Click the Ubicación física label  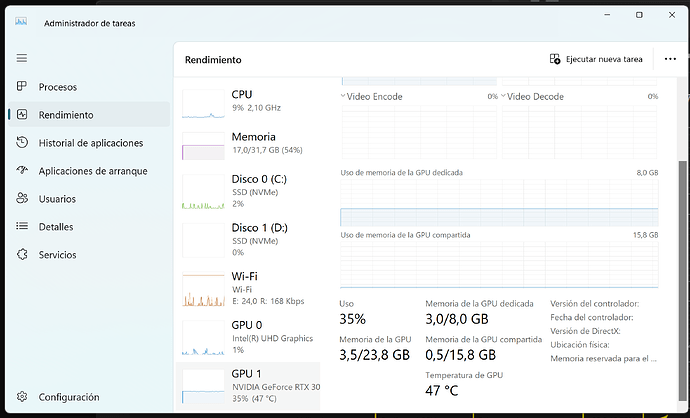(580, 345)
